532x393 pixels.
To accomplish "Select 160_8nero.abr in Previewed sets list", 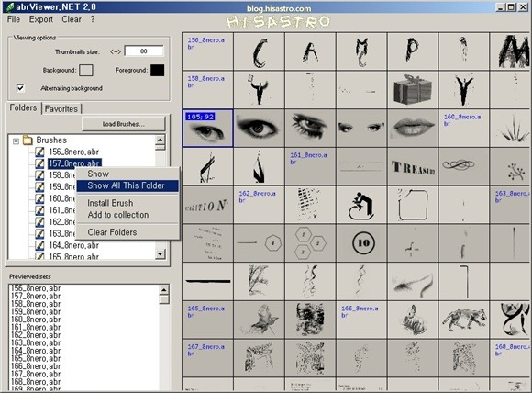I will [x=36, y=320].
